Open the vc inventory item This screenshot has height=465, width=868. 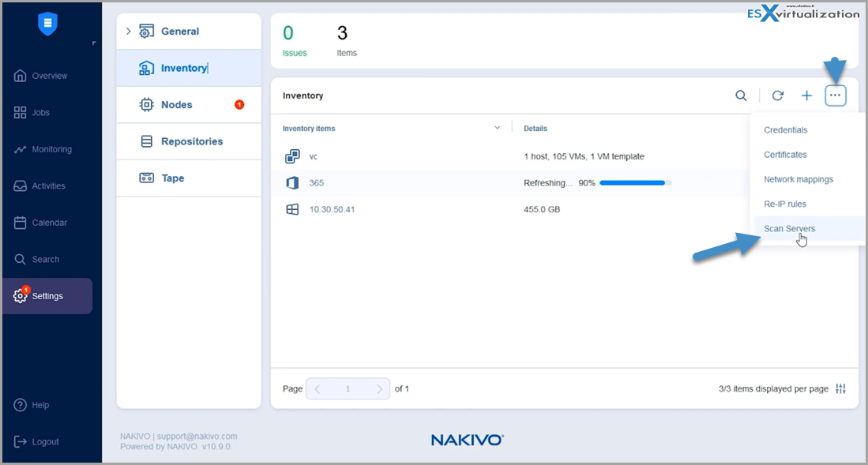tap(314, 156)
